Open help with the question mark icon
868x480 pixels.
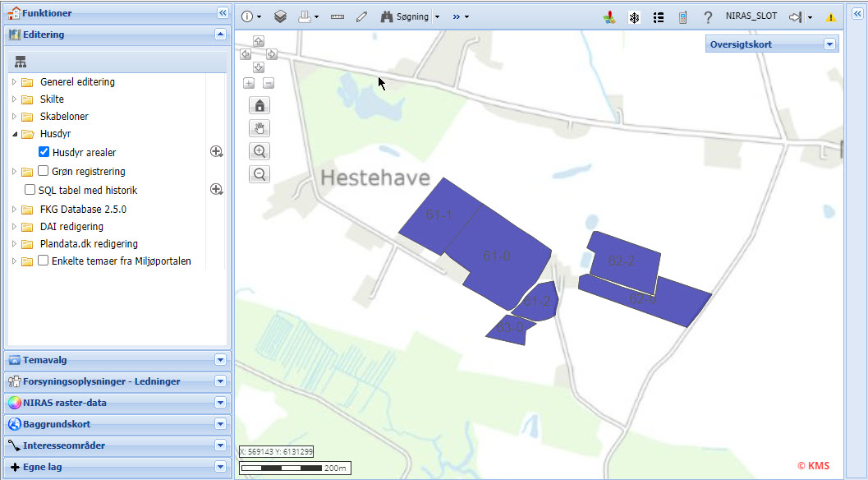708,16
